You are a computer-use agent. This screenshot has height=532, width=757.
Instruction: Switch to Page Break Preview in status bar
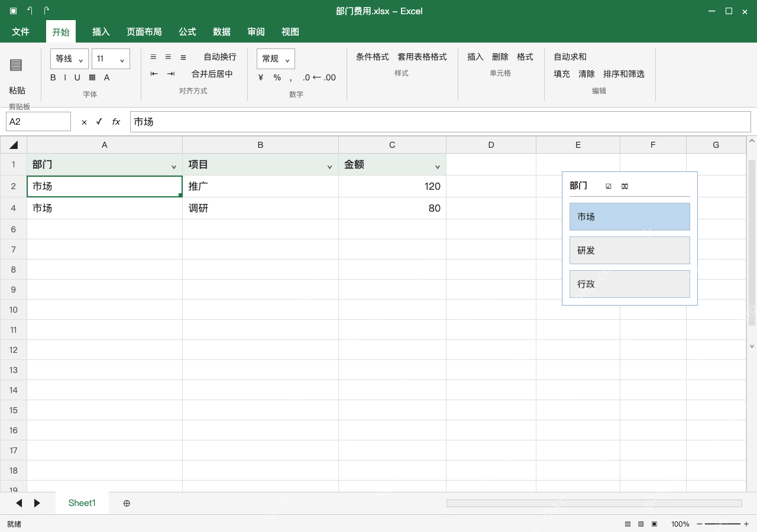point(654,524)
